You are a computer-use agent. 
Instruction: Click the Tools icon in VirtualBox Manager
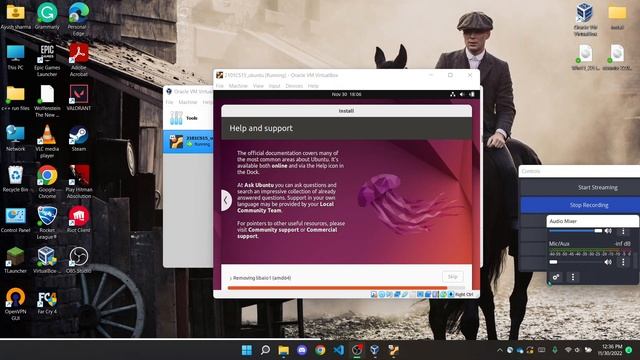(x=176, y=118)
